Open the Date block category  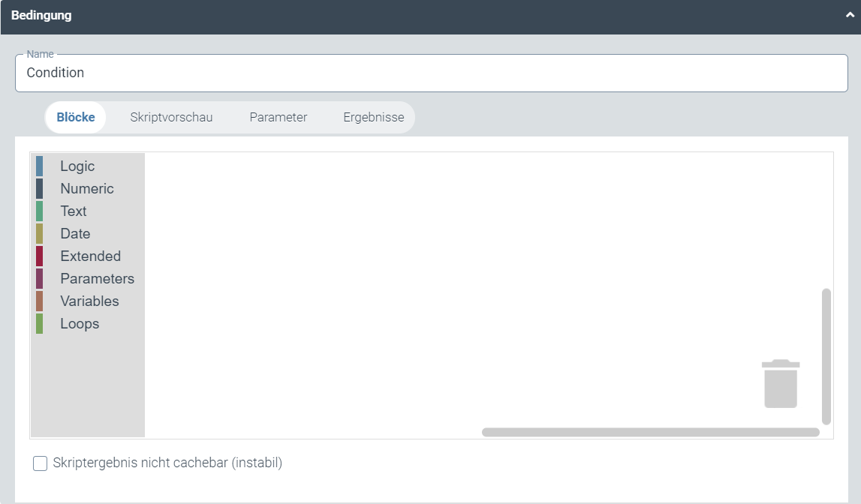(x=74, y=233)
